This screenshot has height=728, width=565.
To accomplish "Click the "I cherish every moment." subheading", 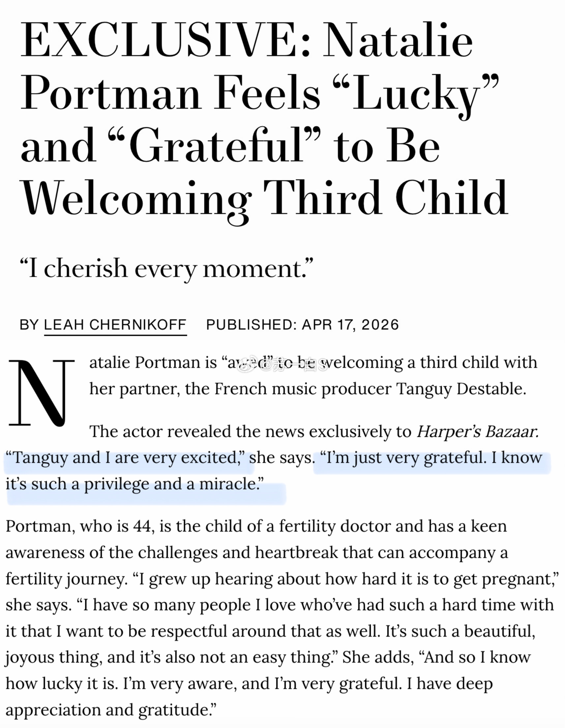I will 166,269.
